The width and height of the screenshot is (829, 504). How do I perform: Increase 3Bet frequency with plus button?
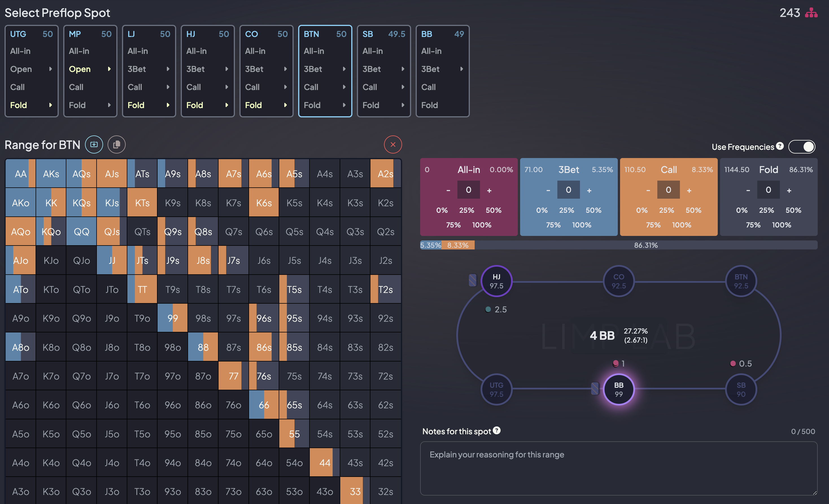[x=589, y=190]
